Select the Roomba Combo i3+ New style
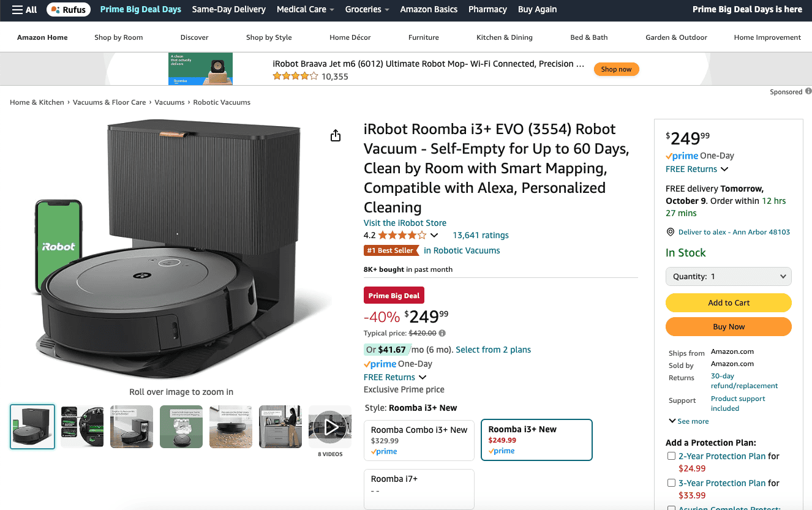Screen dimensions: 812x510 pos(419,440)
